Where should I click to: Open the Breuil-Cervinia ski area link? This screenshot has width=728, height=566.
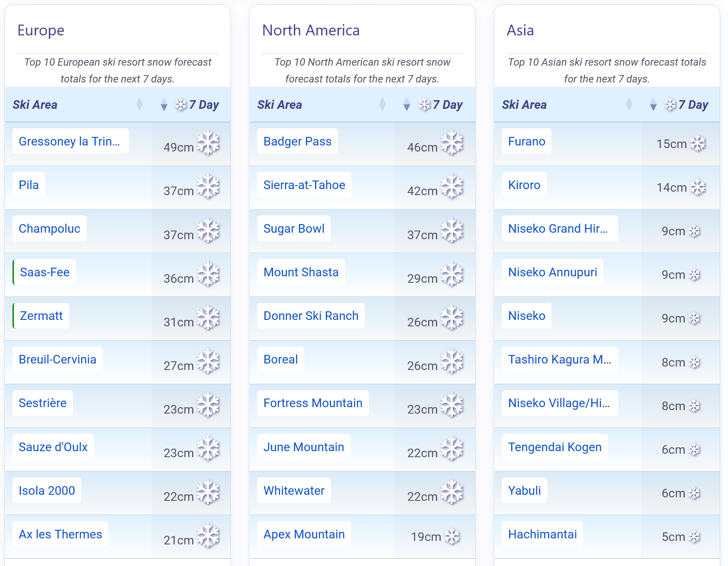[x=57, y=359]
